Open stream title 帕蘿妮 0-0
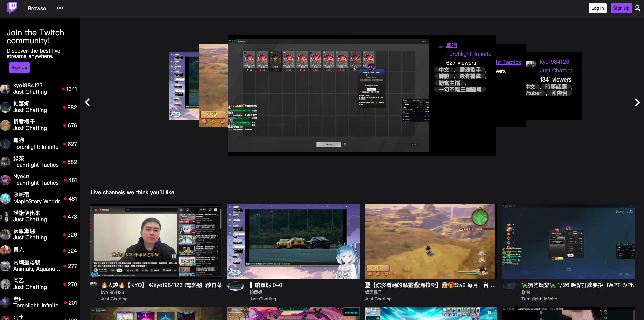 click(x=266, y=285)
